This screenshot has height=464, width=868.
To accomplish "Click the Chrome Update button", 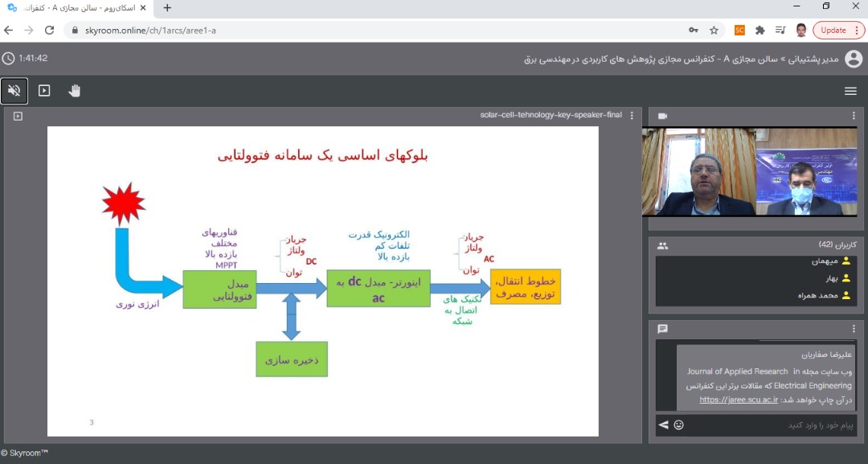I will [x=838, y=31].
